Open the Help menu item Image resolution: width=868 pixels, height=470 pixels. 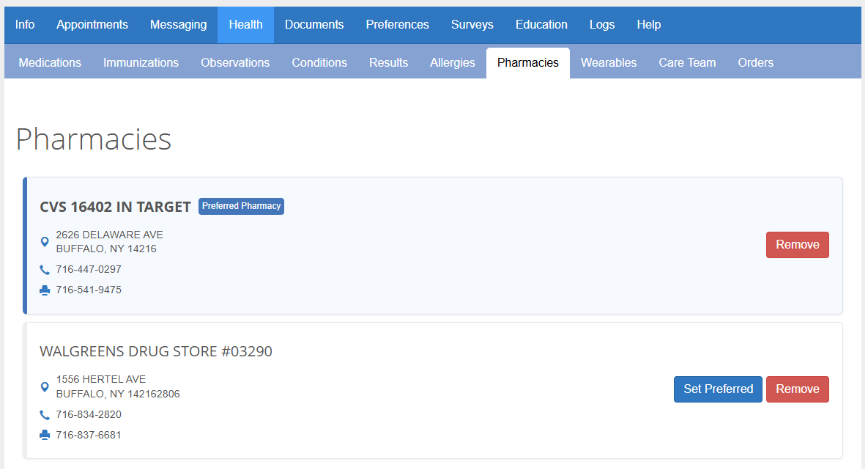tap(649, 25)
